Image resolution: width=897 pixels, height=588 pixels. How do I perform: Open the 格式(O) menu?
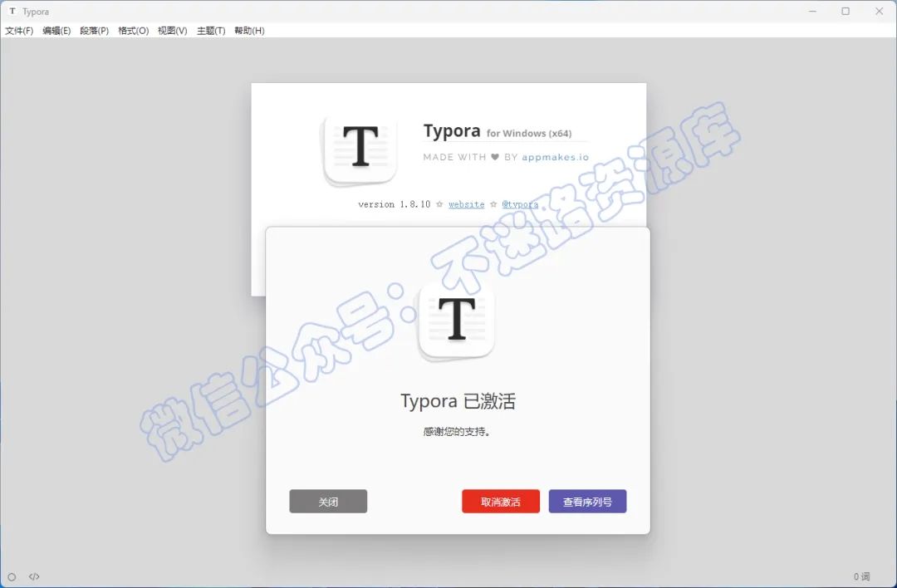pyautogui.click(x=133, y=31)
